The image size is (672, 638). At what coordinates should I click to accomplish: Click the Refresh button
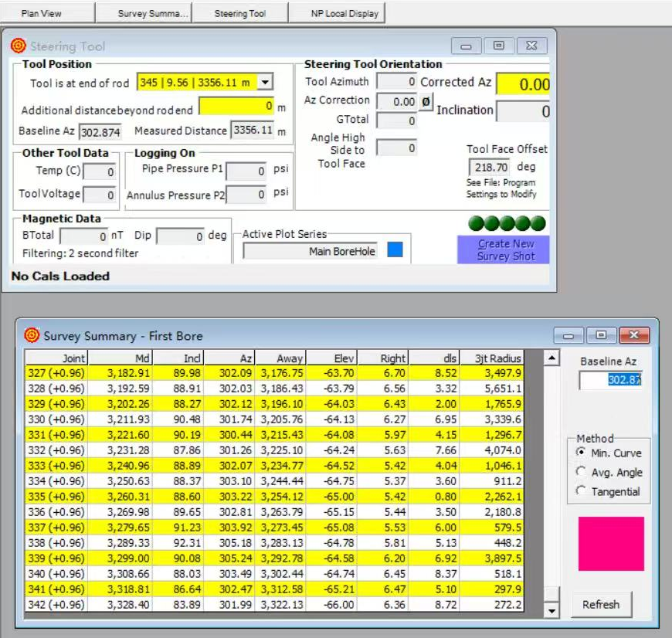[x=601, y=605]
